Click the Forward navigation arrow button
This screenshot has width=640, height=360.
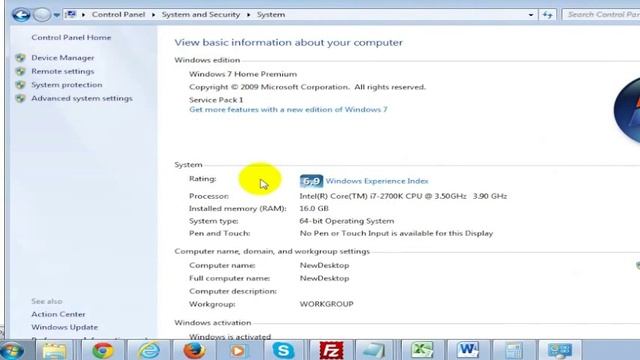[42, 15]
